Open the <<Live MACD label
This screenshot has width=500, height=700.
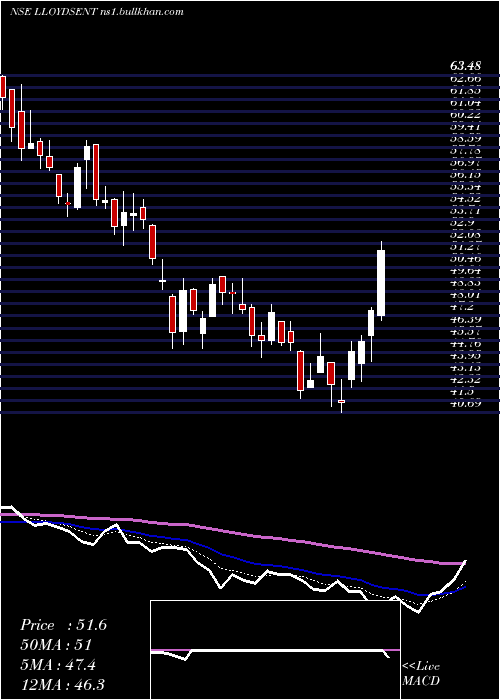[421, 673]
